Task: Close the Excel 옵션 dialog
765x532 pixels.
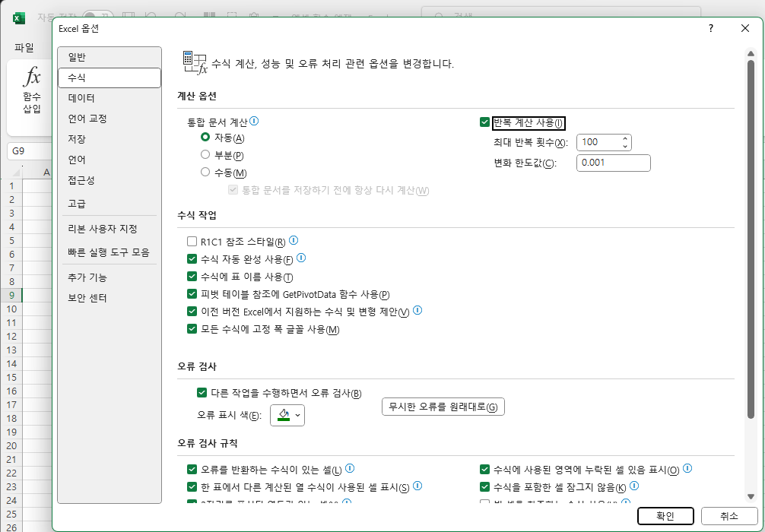Action: coord(745,28)
